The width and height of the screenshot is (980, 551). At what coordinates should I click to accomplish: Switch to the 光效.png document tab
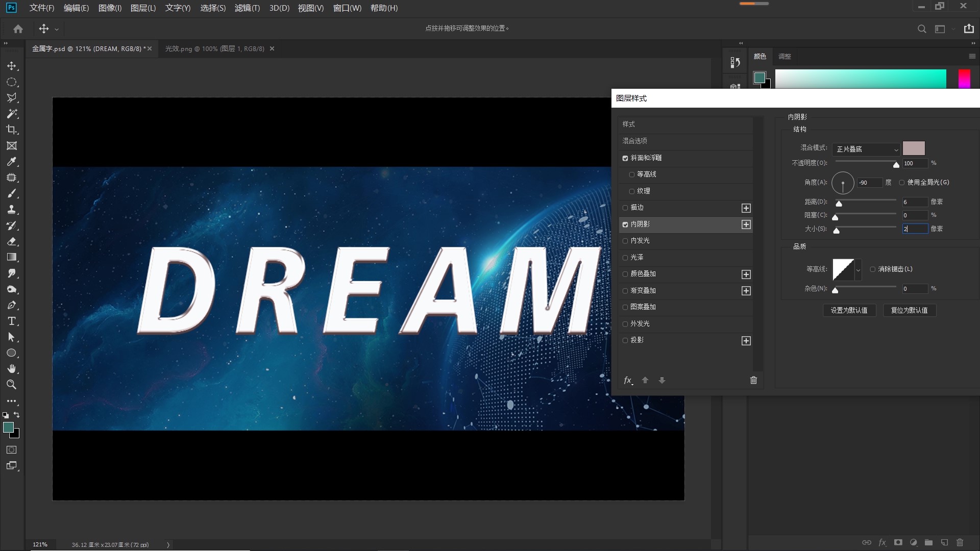click(214, 49)
